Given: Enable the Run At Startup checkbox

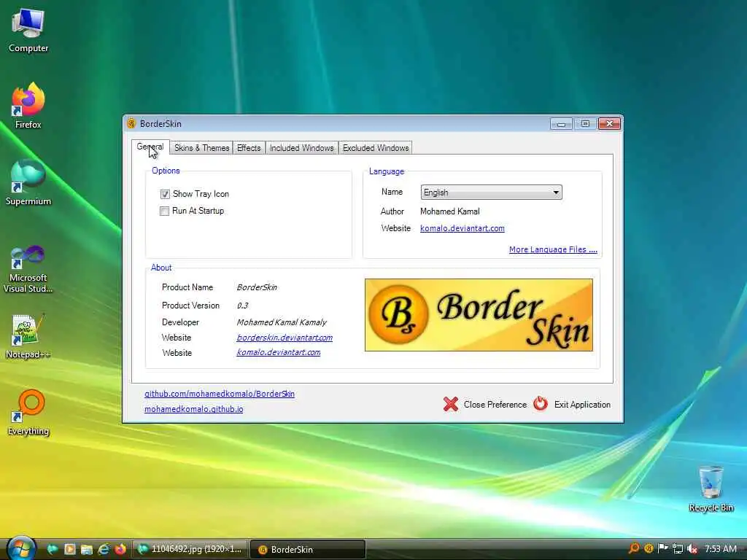Looking at the screenshot, I should point(164,211).
